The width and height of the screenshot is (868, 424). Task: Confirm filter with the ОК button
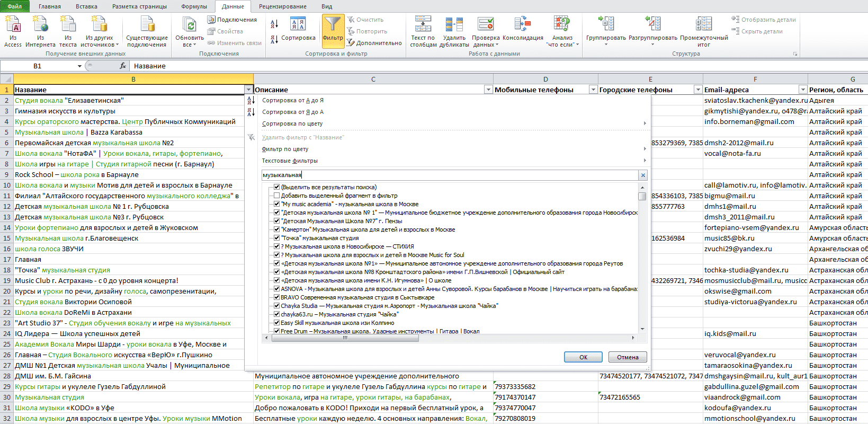click(x=583, y=357)
